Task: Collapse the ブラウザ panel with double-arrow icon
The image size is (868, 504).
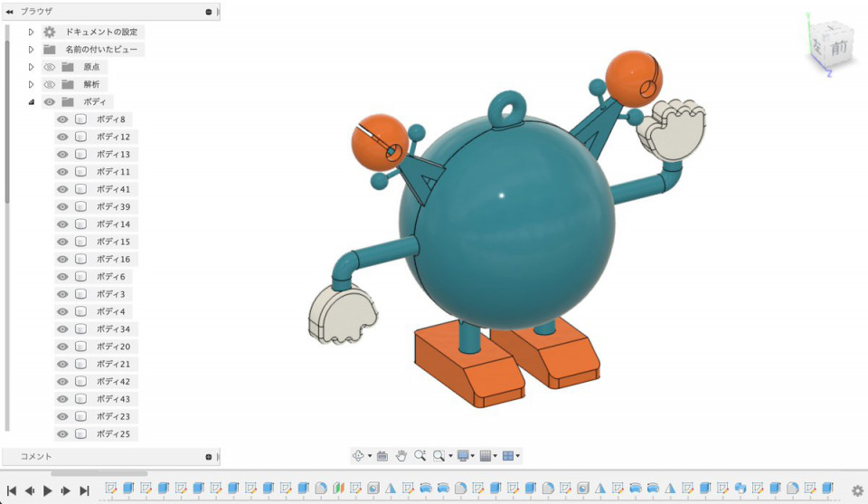Action: [x=9, y=11]
